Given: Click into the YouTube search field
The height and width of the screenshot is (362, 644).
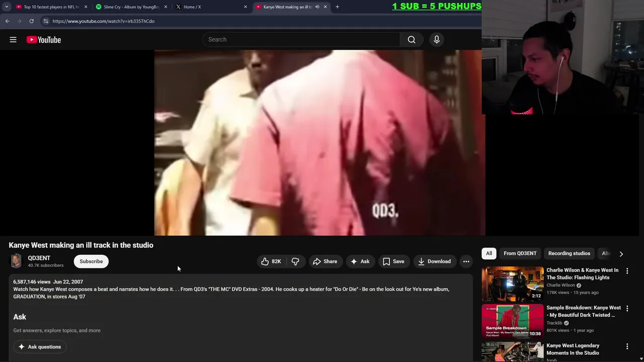Looking at the screenshot, I should click(x=301, y=40).
